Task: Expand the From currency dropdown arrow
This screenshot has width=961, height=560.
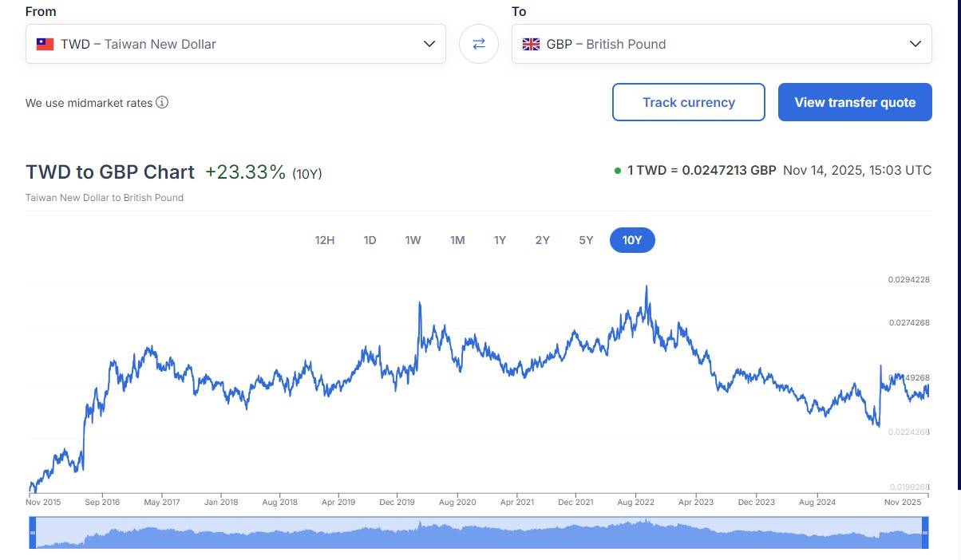Action: [x=429, y=44]
